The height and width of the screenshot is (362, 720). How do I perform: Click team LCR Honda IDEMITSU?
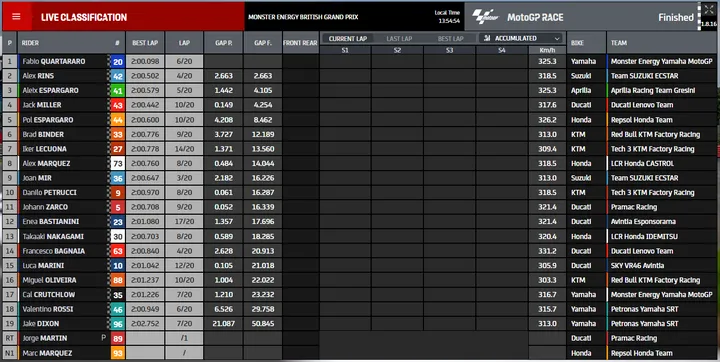pos(644,236)
